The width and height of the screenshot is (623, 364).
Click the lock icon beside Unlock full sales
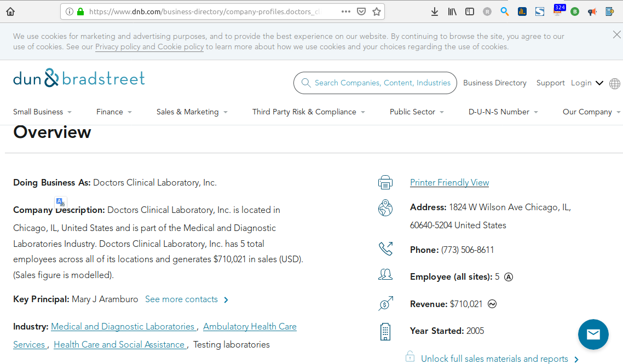409,356
